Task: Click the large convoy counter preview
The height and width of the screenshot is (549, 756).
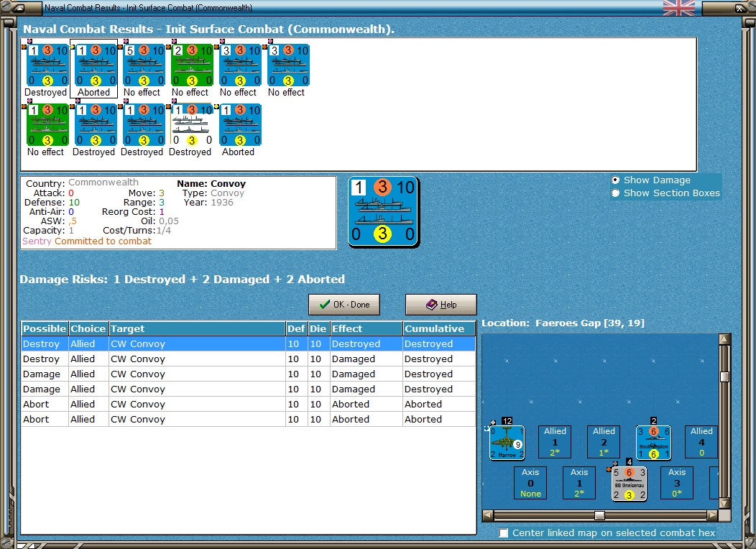Action: tap(383, 211)
